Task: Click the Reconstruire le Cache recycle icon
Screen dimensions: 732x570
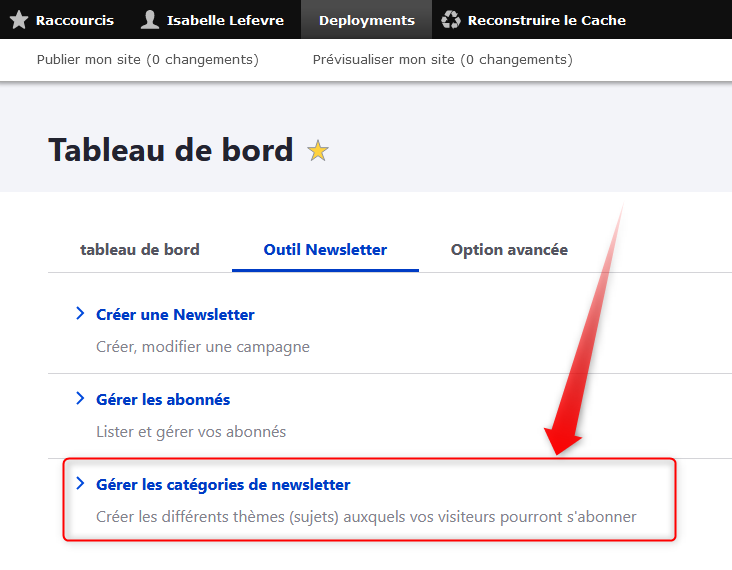Action: 451,20
